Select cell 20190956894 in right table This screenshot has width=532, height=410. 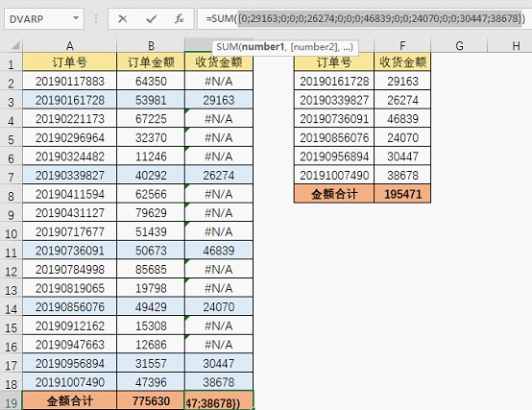(334, 157)
